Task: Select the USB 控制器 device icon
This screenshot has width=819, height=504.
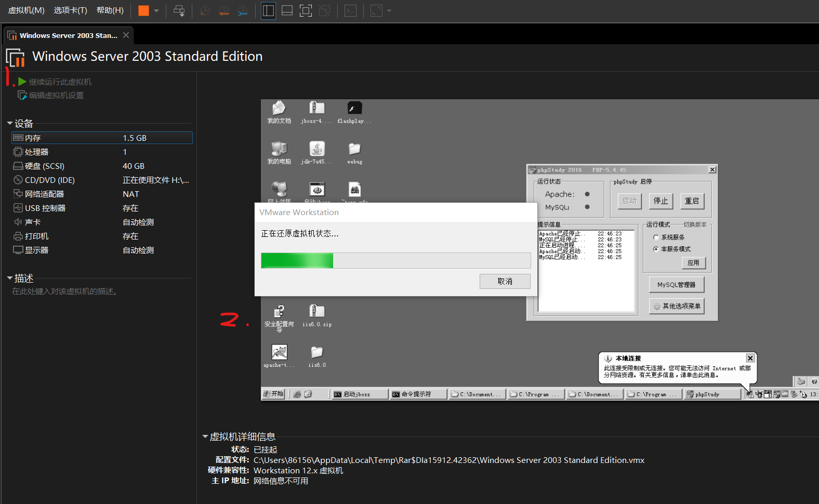Action: click(18, 208)
